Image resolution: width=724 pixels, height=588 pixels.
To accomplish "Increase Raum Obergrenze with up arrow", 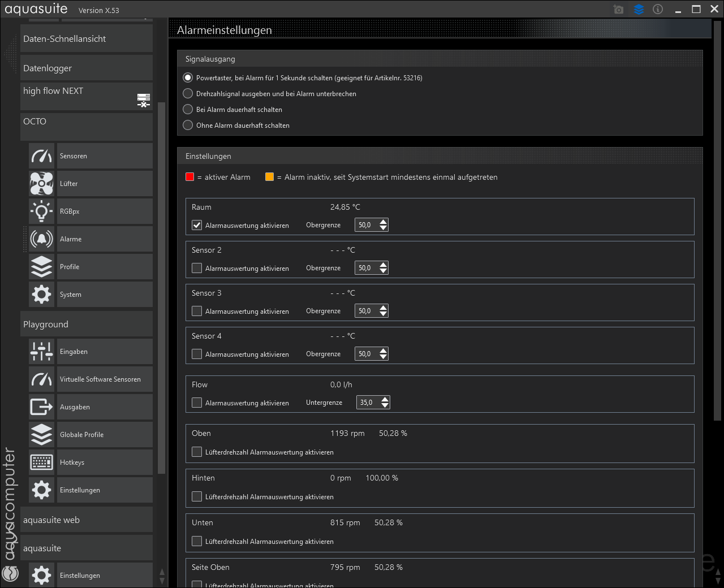I will tap(383, 222).
